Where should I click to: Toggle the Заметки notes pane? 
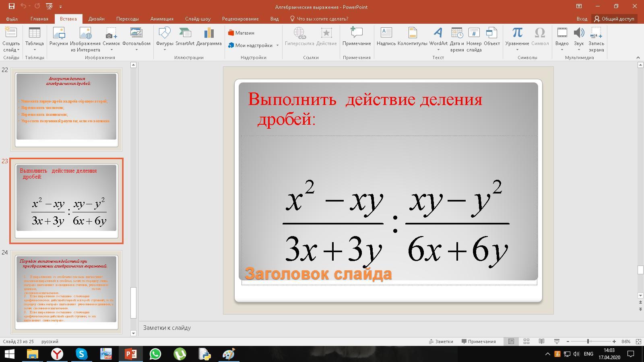[x=441, y=341]
